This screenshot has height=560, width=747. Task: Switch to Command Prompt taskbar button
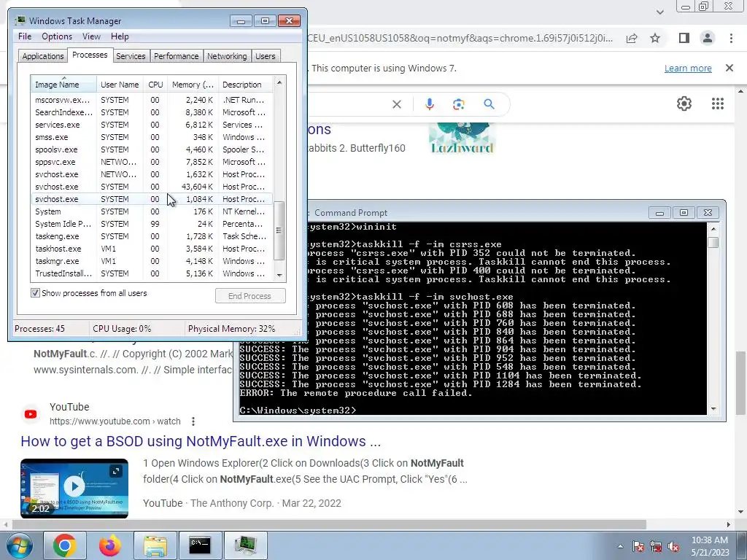200,545
